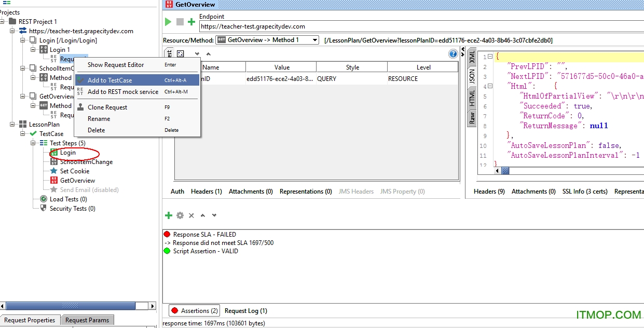Screen dimensions: 644x328
Task: Collapse teacher-test service tree node
Action: tap(13, 31)
